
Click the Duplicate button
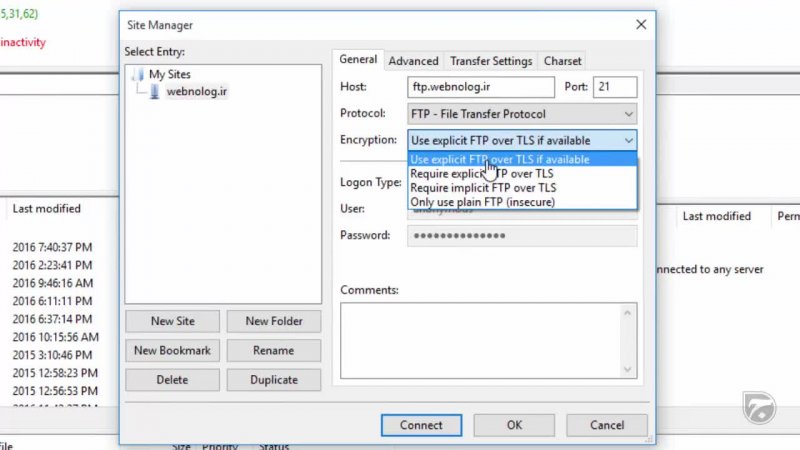[x=273, y=380]
